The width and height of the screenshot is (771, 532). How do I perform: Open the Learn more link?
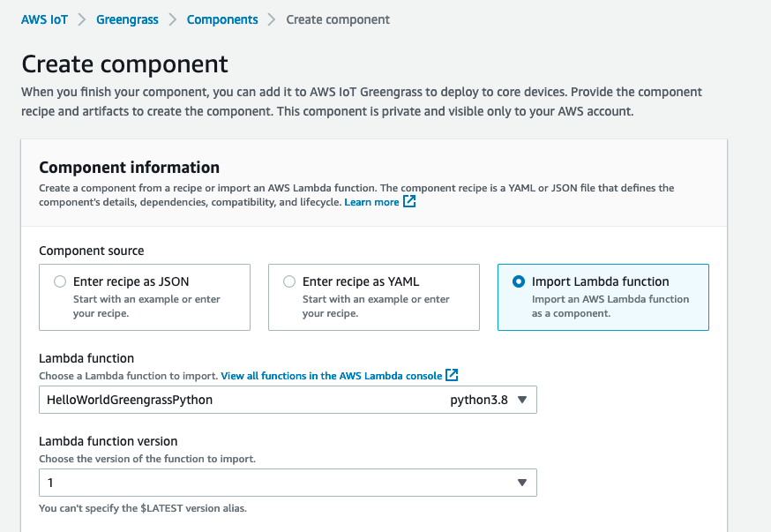[371, 202]
